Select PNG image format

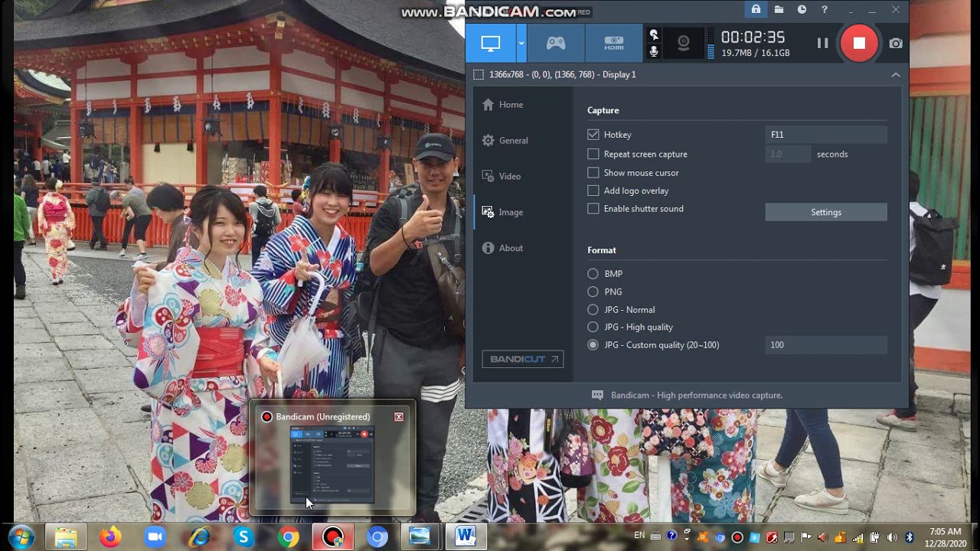click(593, 292)
